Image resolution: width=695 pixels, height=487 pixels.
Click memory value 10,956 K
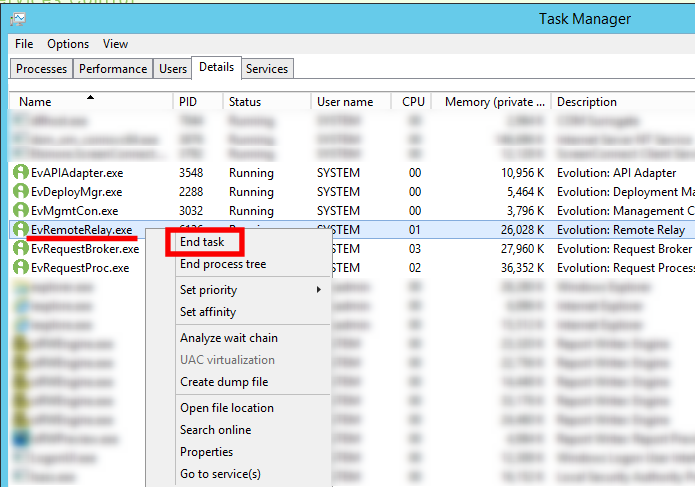click(x=523, y=173)
